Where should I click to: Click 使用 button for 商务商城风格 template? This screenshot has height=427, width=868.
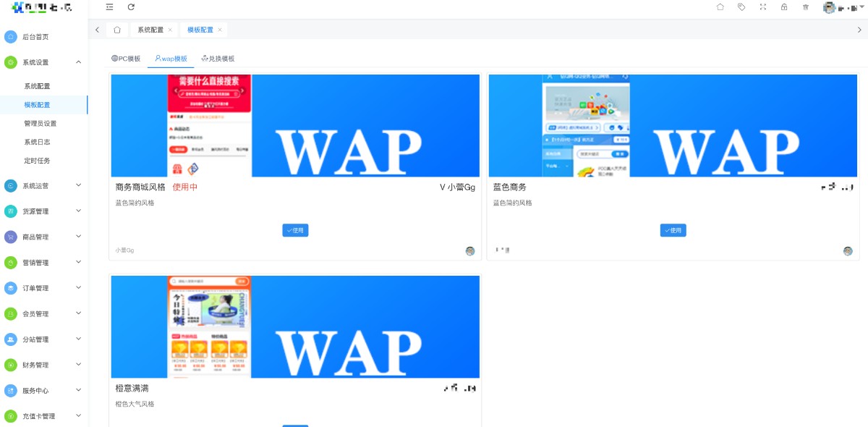tap(295, 230)
